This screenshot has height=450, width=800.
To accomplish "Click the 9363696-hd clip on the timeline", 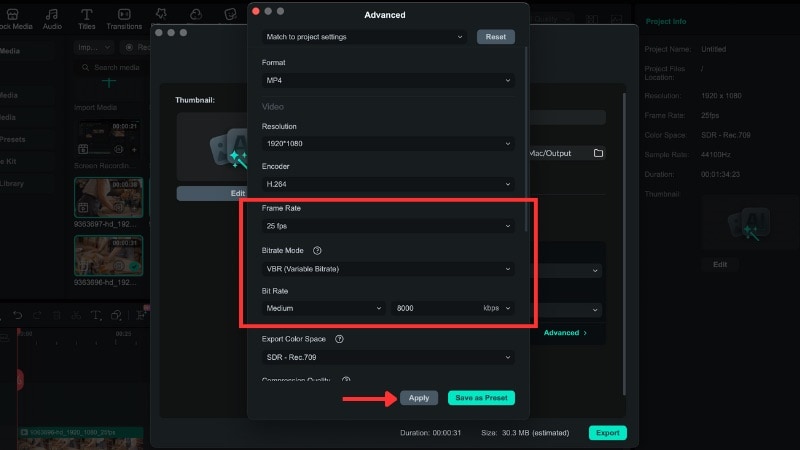I will [x=80, y=439].
